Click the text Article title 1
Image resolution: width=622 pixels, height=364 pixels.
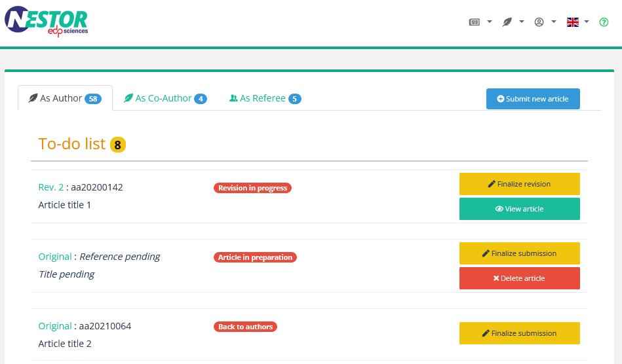65,205
